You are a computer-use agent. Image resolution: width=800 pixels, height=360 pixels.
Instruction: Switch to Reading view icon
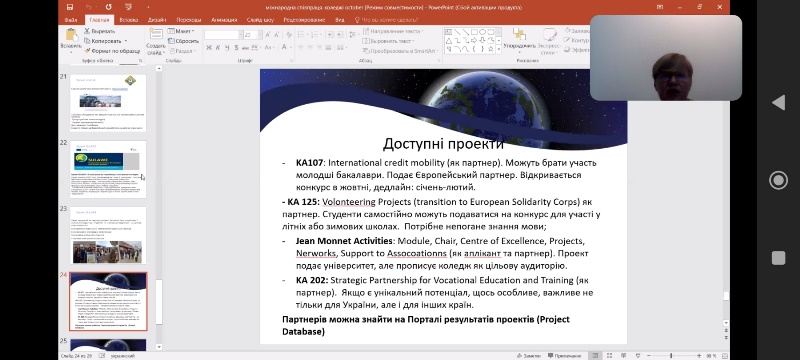click(623, 355)
